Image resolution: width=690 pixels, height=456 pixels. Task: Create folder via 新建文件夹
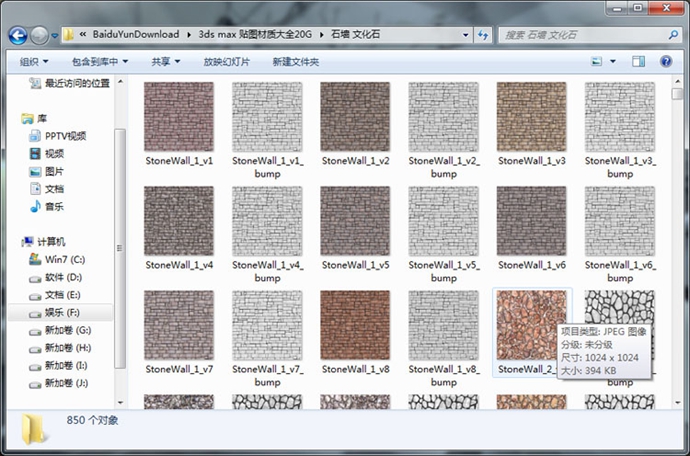coord(295,62)
